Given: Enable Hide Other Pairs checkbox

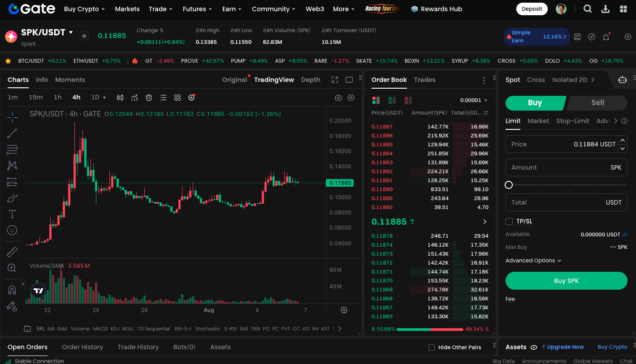Looking at the screenshot, I should tap(432, 347).
